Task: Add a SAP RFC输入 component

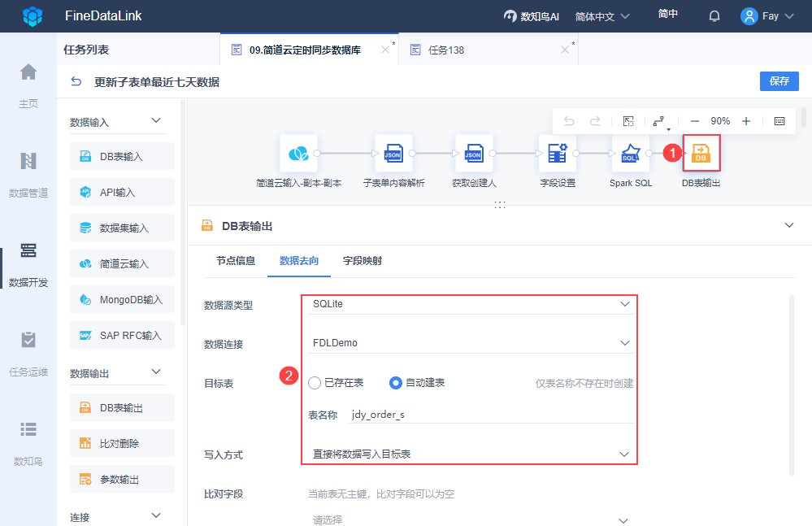Action: [122, 335]
